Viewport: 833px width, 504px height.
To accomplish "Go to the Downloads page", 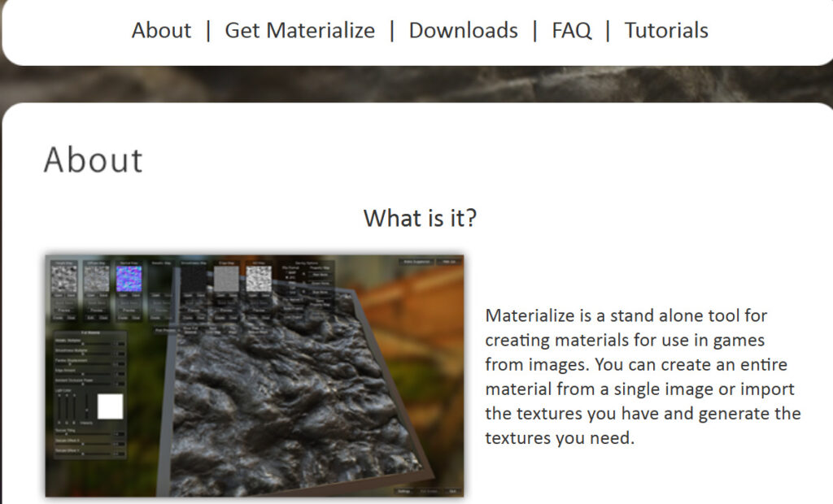I will (463, 30).
